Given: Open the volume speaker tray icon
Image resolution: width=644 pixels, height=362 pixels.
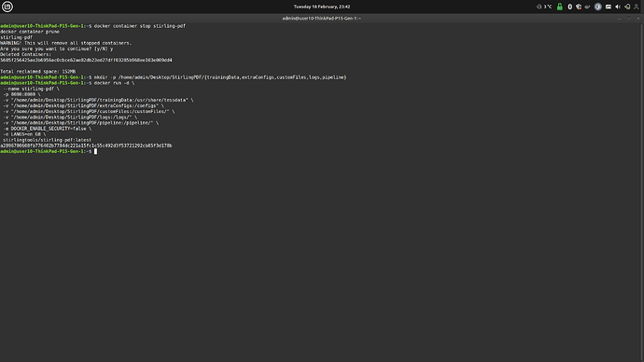Looking at the screenshot, I should tap(618, 7).
